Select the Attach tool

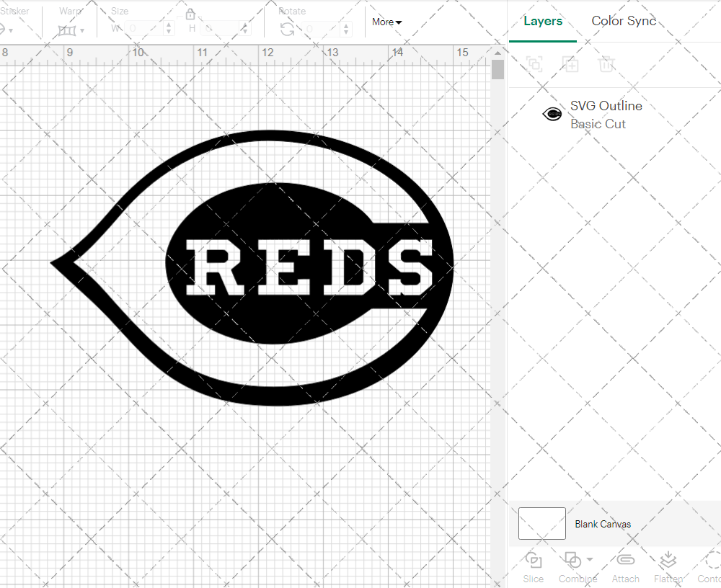tap(625, 567)
